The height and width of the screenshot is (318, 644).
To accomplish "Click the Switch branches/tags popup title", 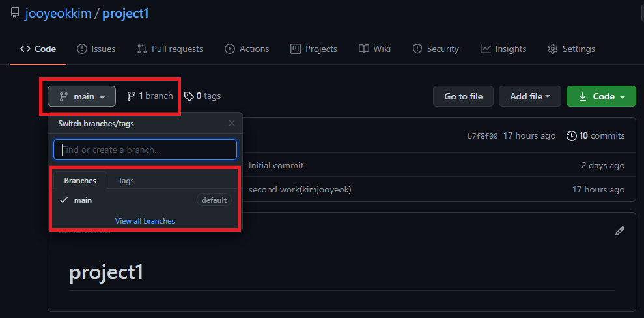I will (96, 124).
